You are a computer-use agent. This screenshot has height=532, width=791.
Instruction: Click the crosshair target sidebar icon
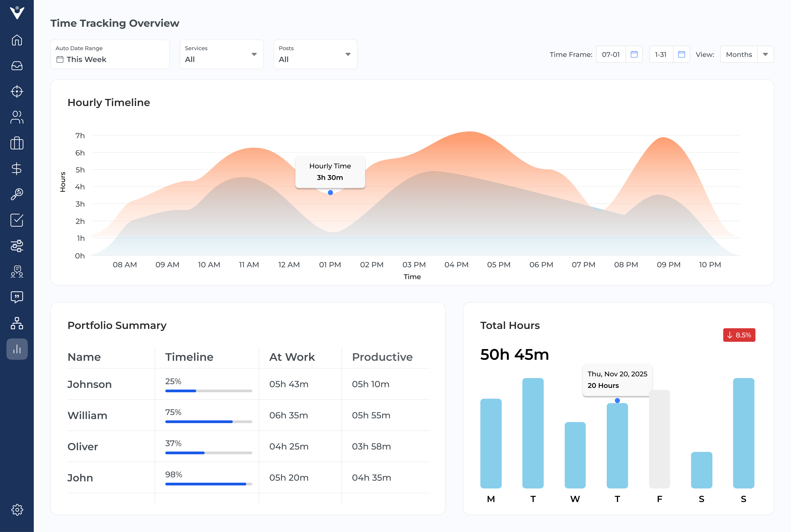point(17,92)
